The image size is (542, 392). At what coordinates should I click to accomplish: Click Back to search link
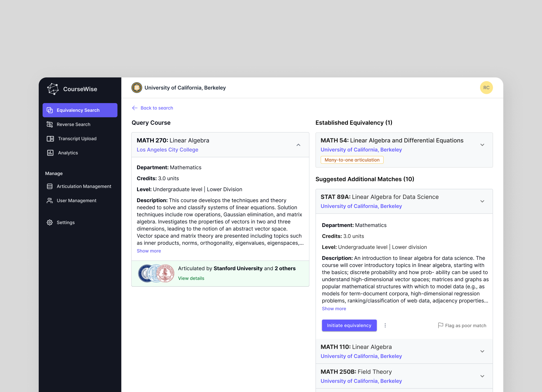152,108
